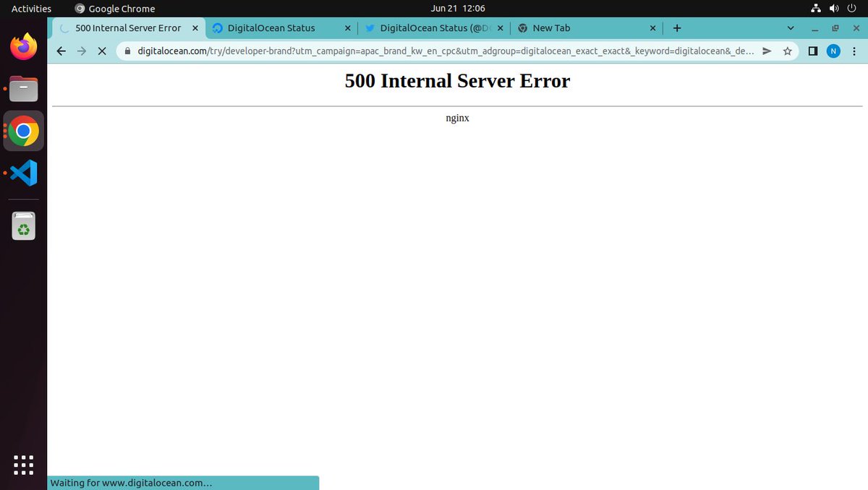
Task: Close the New Tab tab
Action: pos(652,28)
